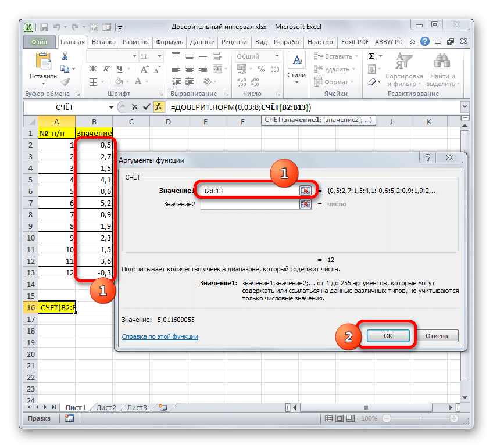Toggle italic (К) formatting
The height and width of the screenshot is (448, 493).
(106, 69)
